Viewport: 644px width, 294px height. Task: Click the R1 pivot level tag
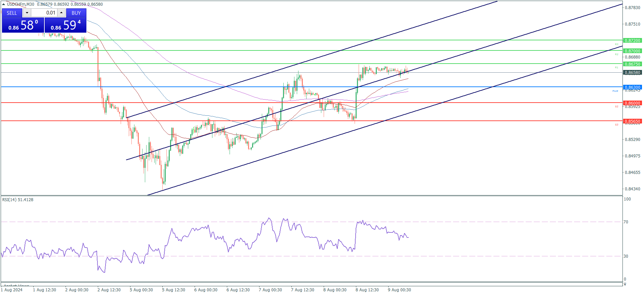pyautogui.click(x=616, y=68)
